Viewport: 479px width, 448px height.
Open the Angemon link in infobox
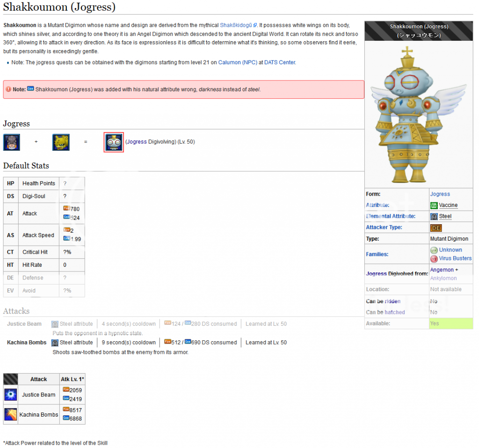pos(442,270)
